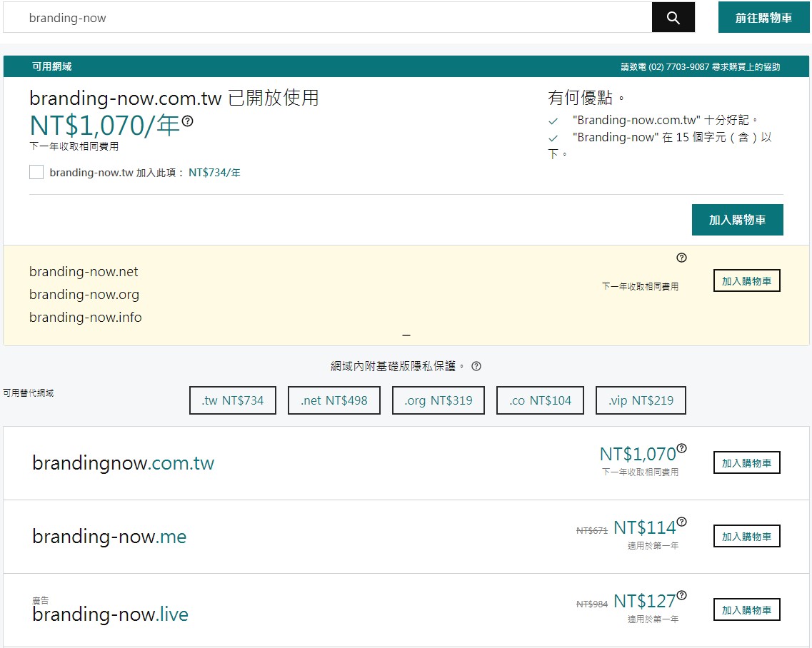The height and width of the screenshot is (648, 812).
Task: Add the yellow bundle to cart
Action: 746,280
